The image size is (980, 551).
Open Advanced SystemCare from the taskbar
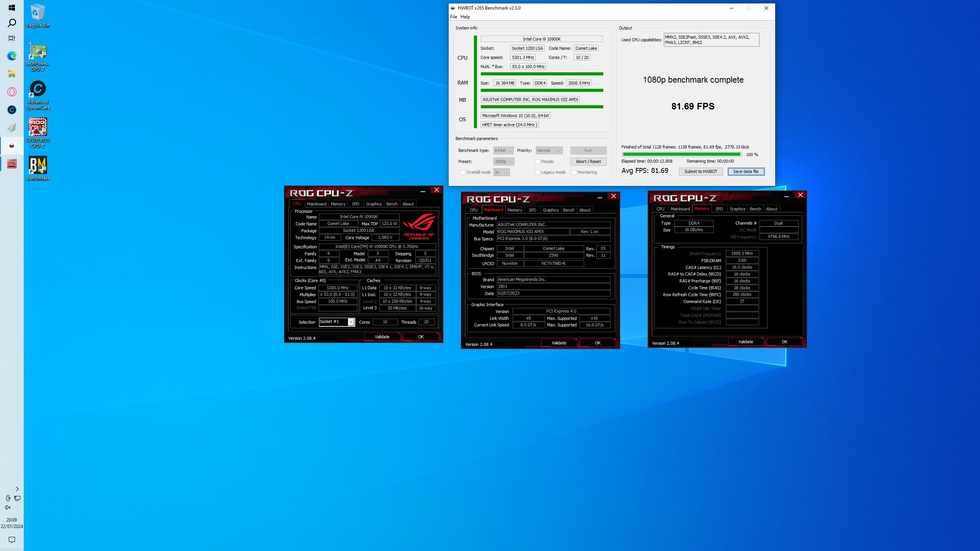click(x=12, y=110)
